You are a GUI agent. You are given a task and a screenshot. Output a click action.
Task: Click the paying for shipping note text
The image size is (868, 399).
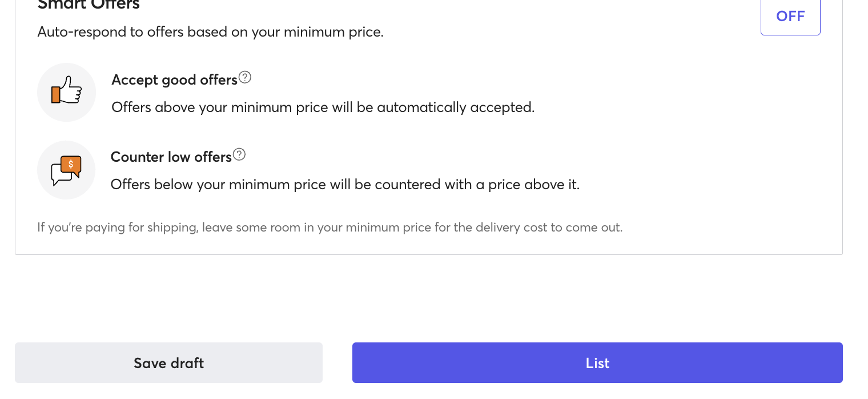click(329, 228)
